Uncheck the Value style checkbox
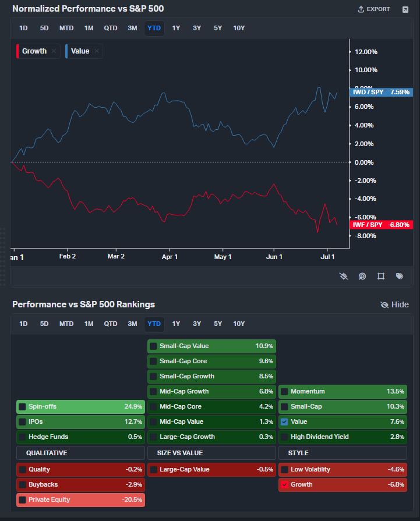The image size is (420, 521). (284, 421)
